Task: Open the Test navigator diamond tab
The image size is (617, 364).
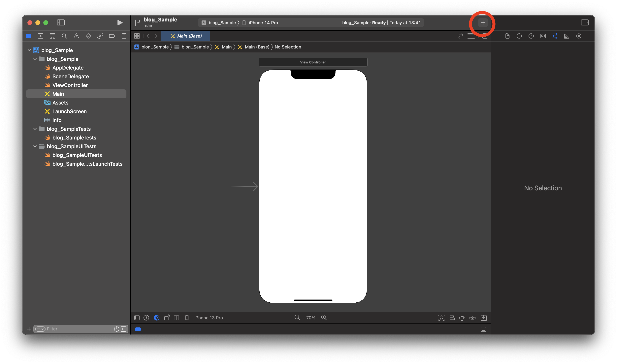Action: pos(88,36)
